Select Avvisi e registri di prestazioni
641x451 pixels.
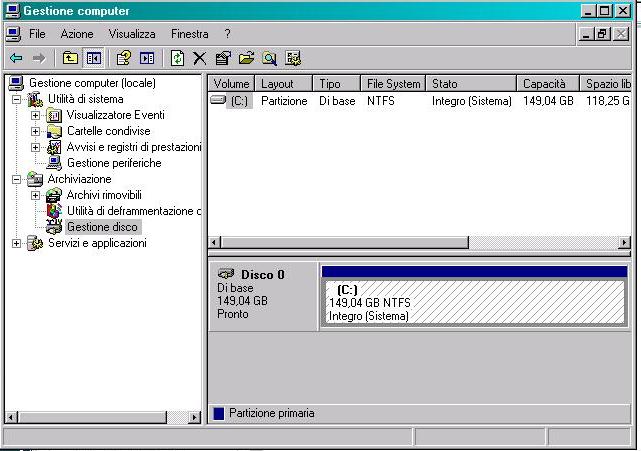(x=134, y=147)
